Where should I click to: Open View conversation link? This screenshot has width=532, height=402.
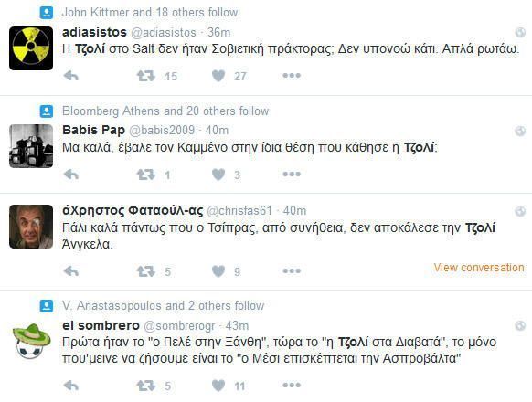[x=479, y=268]
